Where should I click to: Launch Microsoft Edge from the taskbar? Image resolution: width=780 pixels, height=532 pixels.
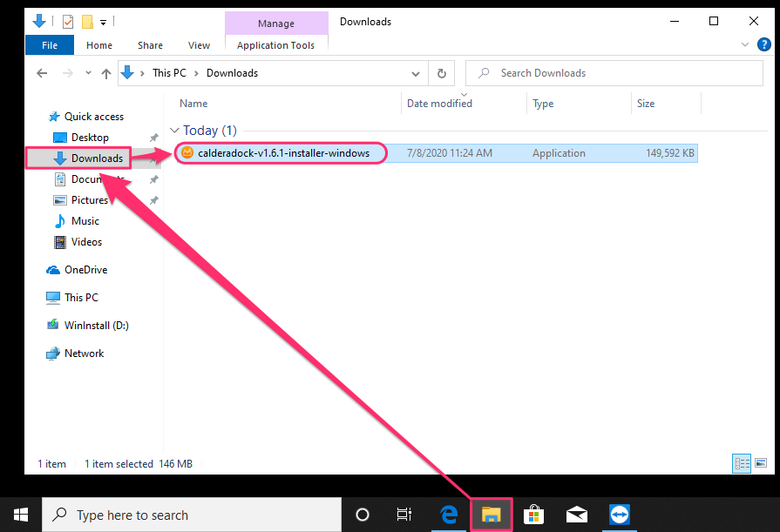(449, 515)
